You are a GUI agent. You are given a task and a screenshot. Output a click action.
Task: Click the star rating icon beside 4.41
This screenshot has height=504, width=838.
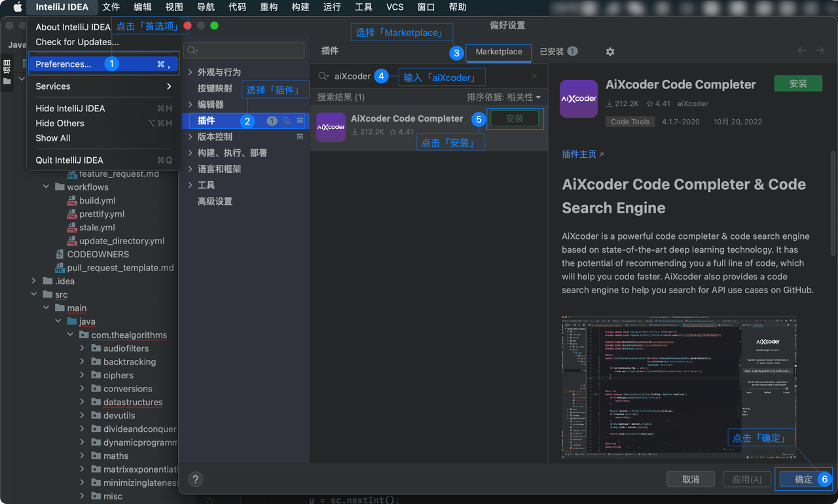pyautogui.click(x=650, y=103)
